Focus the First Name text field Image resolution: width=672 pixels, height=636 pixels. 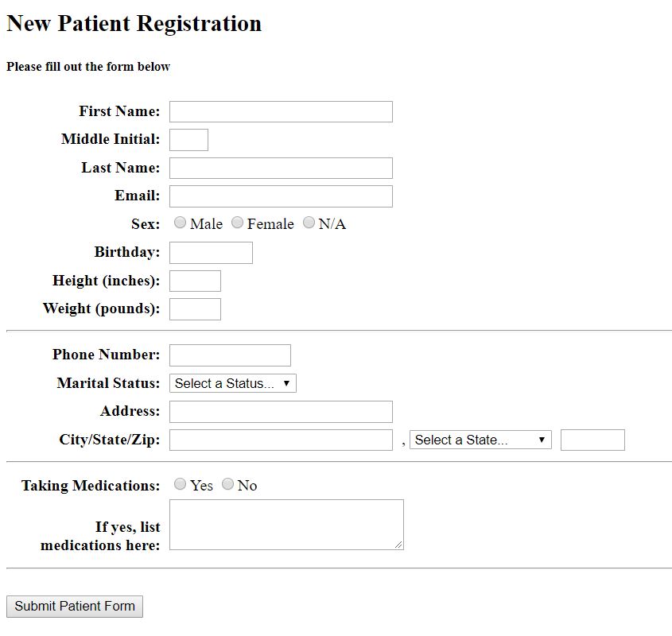(282, 111)
